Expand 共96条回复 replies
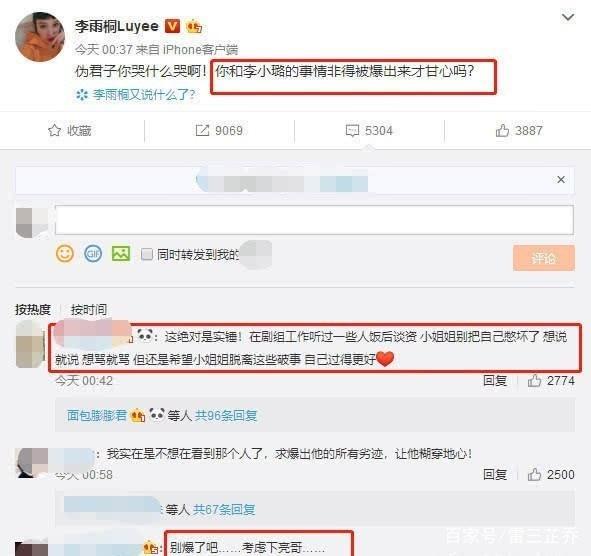The height and width of the screenshot is (556, 591). [x=226, y=415]
